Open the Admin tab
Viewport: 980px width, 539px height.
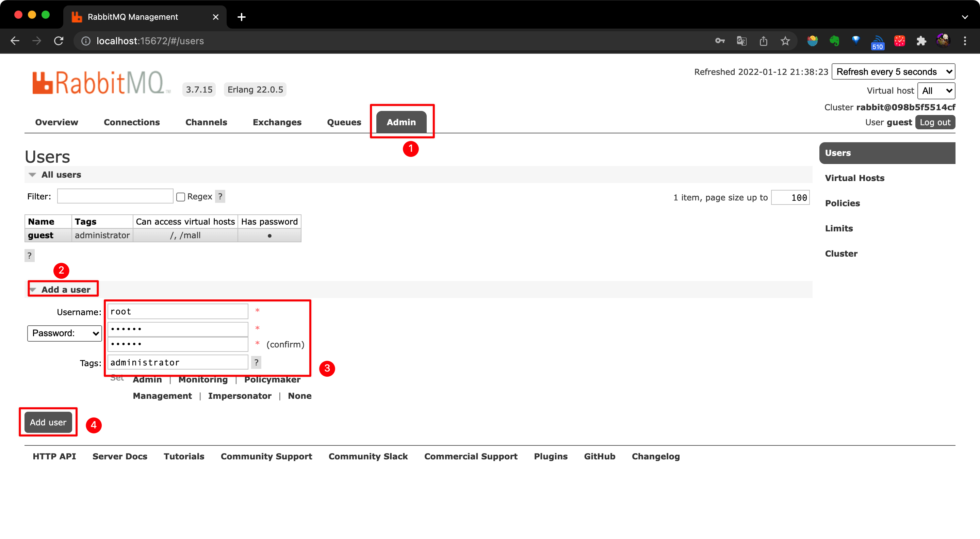tap(401, 122)
